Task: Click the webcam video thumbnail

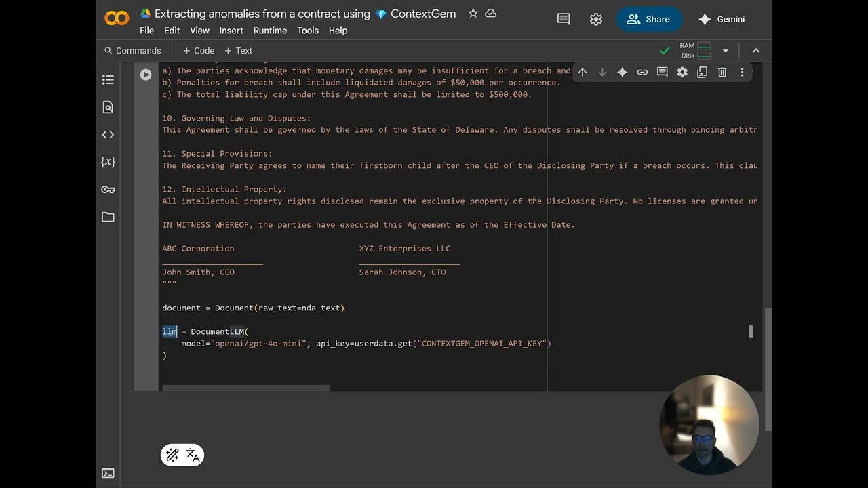Action: click(x=709, y=425)
